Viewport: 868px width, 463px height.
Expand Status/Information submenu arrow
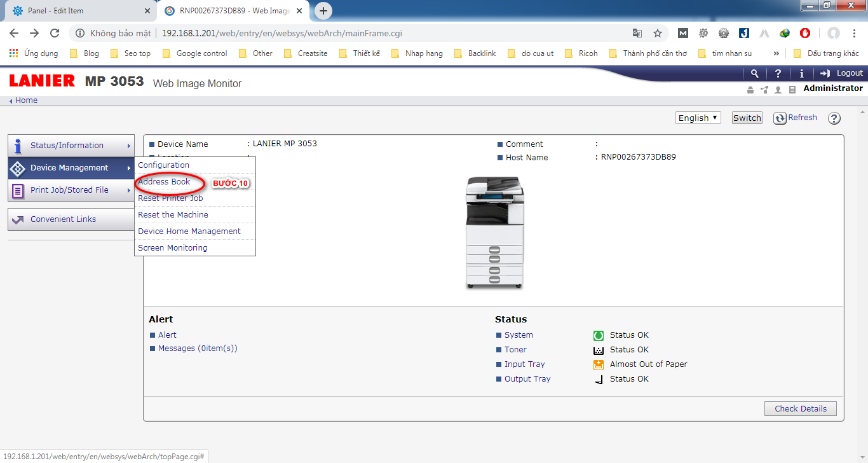129,146
